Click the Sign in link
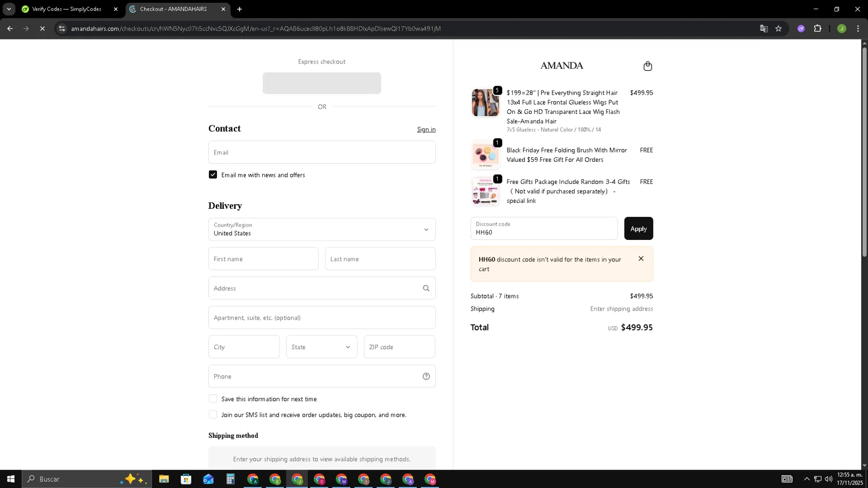868x488 pixels. [x=426, y=130]
